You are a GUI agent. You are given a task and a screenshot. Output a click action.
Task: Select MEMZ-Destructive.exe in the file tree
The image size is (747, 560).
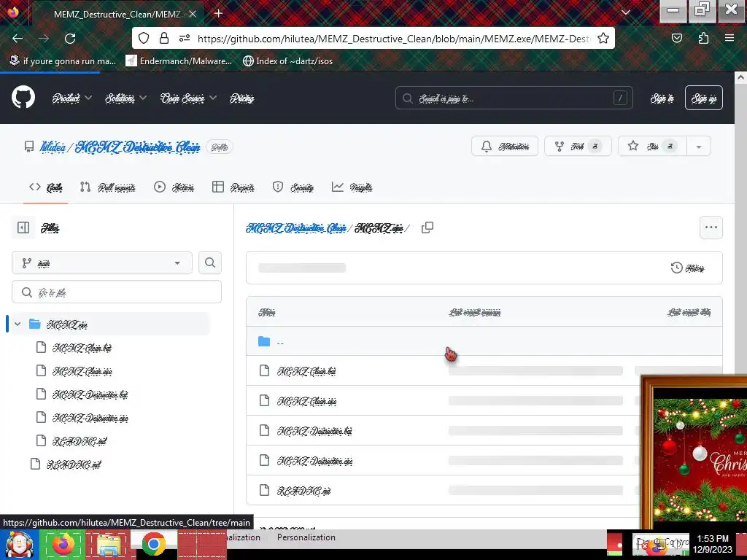tap(90, 418)
